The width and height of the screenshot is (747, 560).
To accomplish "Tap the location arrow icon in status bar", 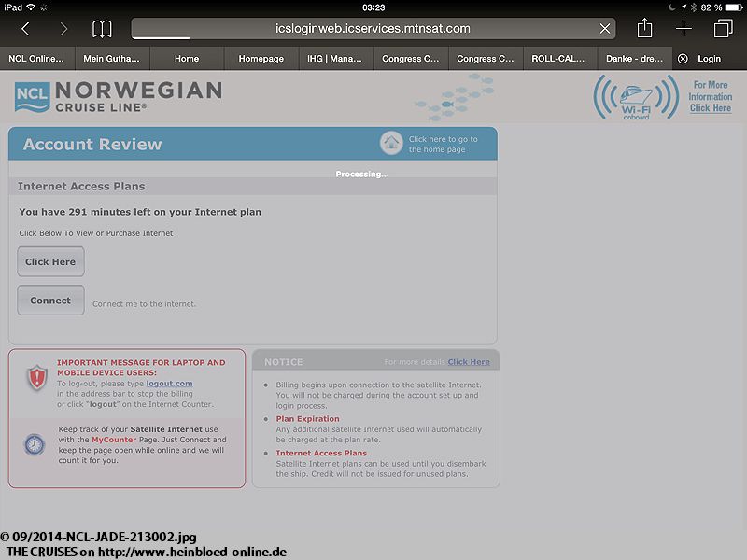I will pos(684,7).
